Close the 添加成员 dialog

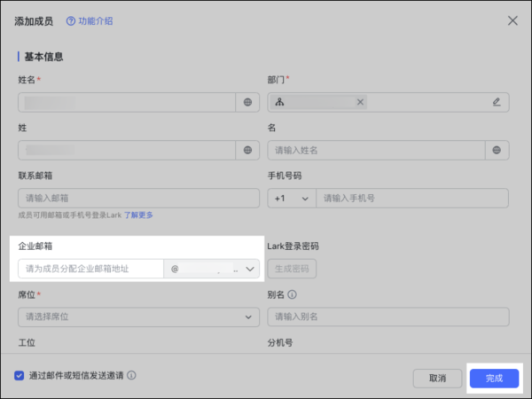(x=512, y=20)
